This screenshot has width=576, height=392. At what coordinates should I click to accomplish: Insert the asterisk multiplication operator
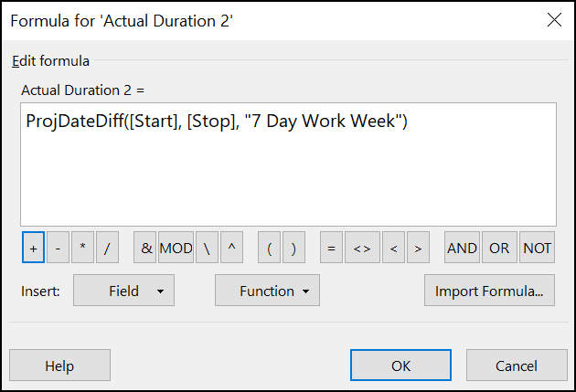coord(82,248)
